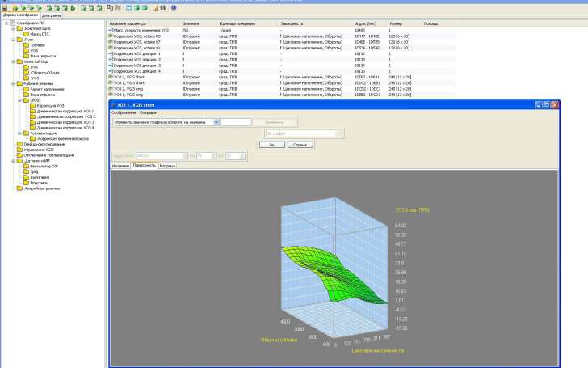
Task: Select 'Динамическая коррекция УОЗ 1' in the tree
Action: pos(65,111)
